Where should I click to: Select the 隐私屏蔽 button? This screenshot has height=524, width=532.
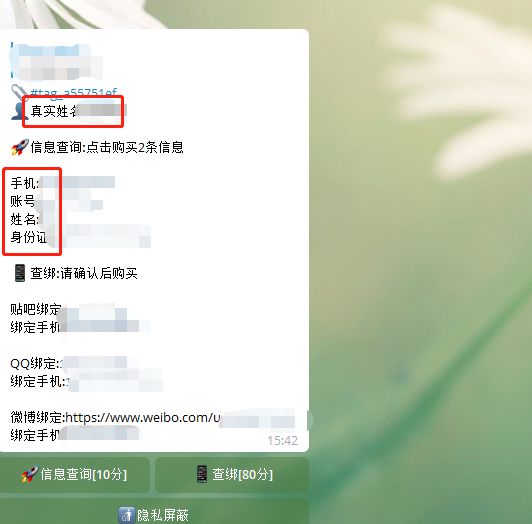click(154, 512)
